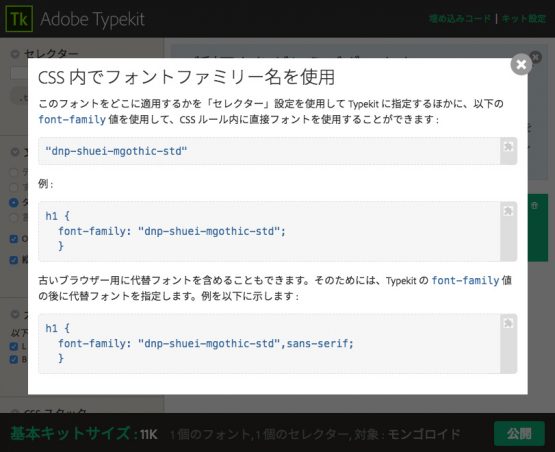Click the Adobe Typekit title text
This screenshot has width=555, height=452.
(92, 19)
